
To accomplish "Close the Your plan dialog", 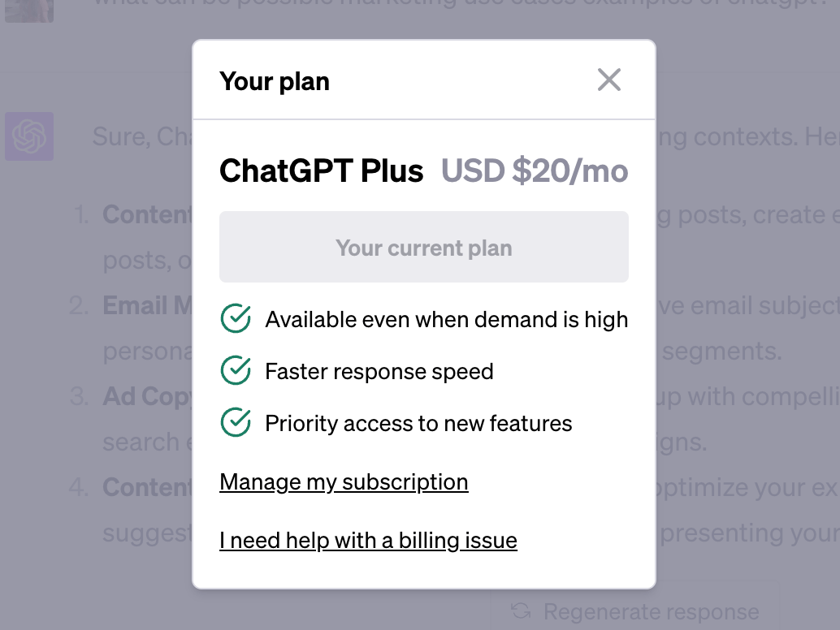I will click(608, 80).
